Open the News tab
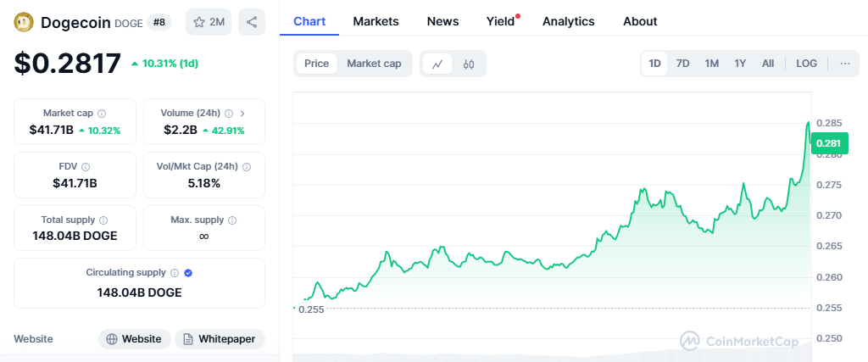 click(x=442, y=21)
